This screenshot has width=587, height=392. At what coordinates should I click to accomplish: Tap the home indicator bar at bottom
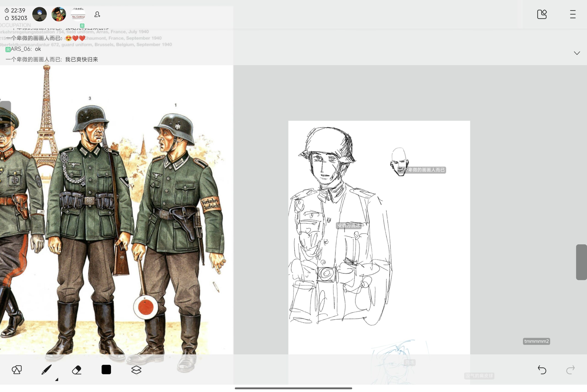coord(293,388)
